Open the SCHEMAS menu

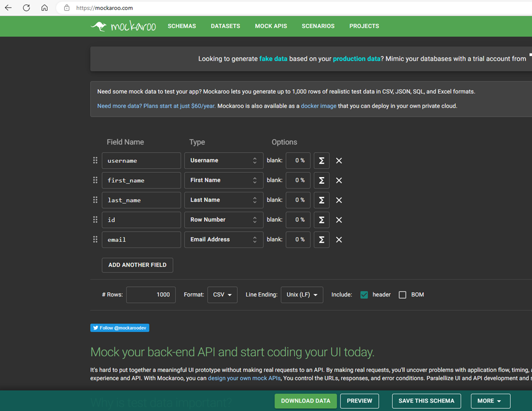pos(182,26)
